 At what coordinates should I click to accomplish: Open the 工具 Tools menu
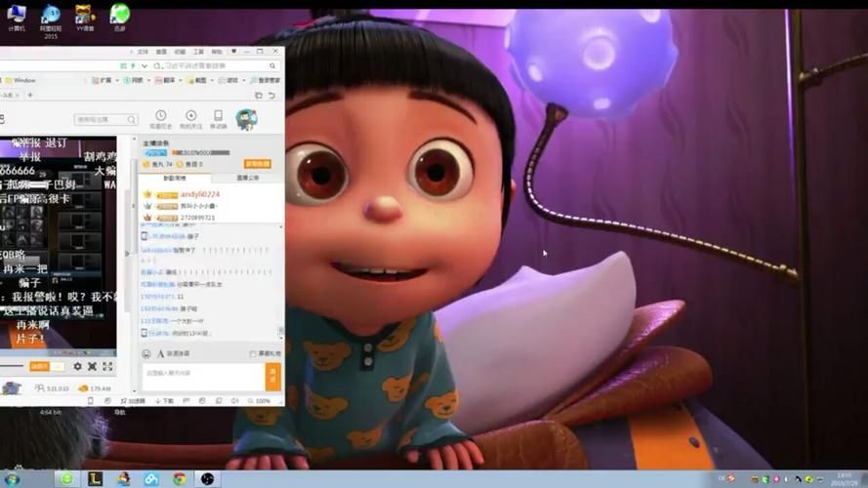pyautogui.click(x=198, y=52)
